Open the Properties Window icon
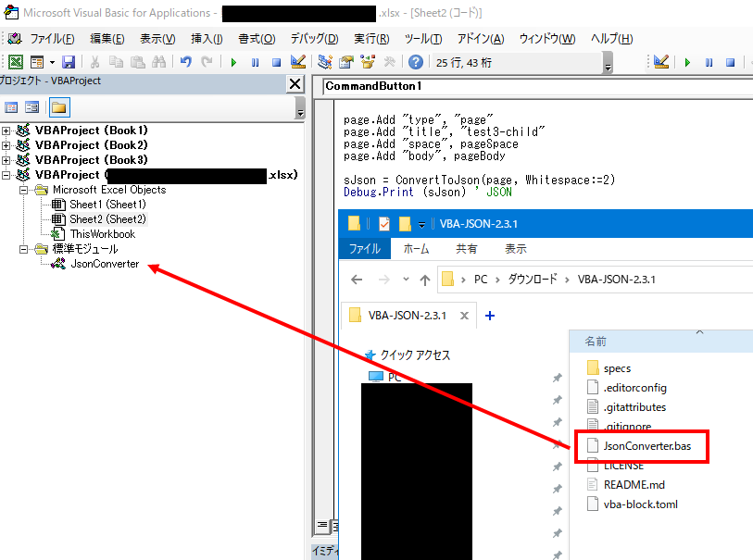 [x=346, y=62]
